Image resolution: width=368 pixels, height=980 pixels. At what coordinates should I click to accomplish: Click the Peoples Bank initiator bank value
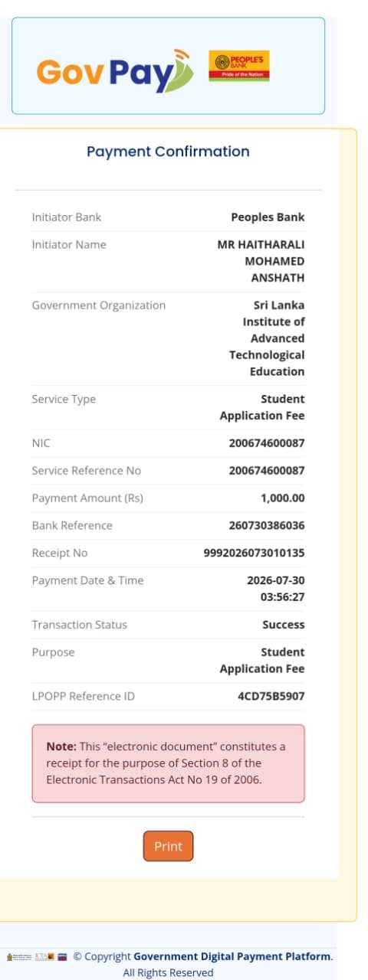268,217
